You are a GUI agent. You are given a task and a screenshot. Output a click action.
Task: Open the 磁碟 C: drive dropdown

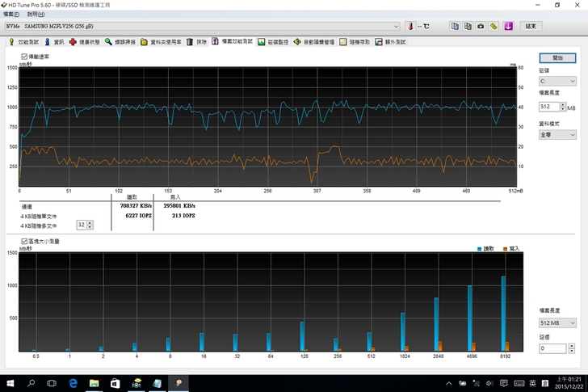557,81
